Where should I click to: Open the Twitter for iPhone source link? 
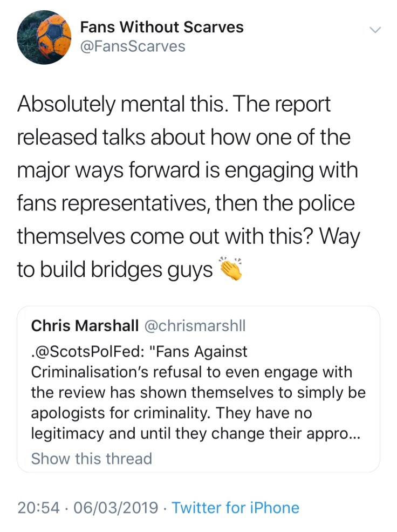click(235, 508)
